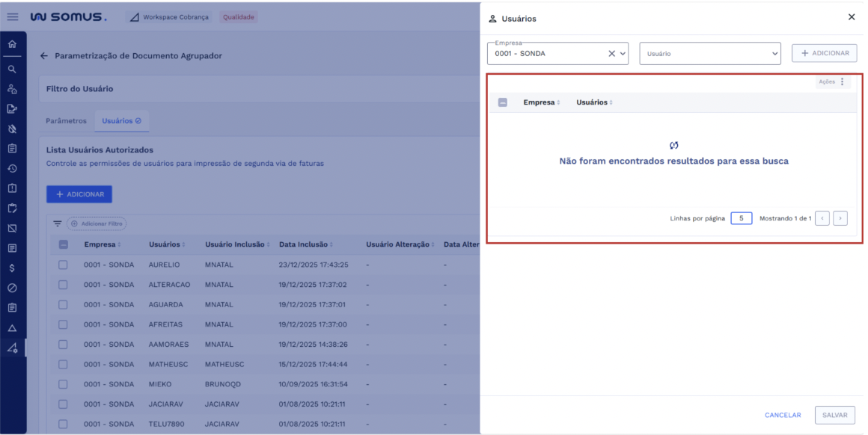Check the box for user AURELIO
This screenshot has height=435, width=868.
(63, 265)
